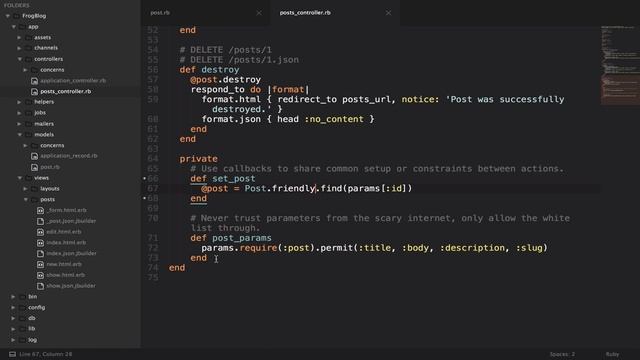The width and height of the screenshot is (640, 360).
Task: Expand the log folder arrow
Action: (13, 340)
